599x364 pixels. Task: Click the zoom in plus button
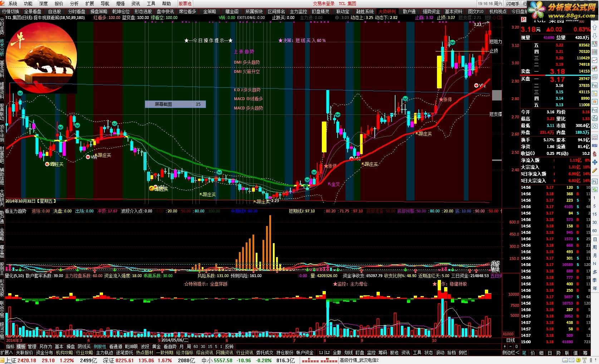point(505,346)
